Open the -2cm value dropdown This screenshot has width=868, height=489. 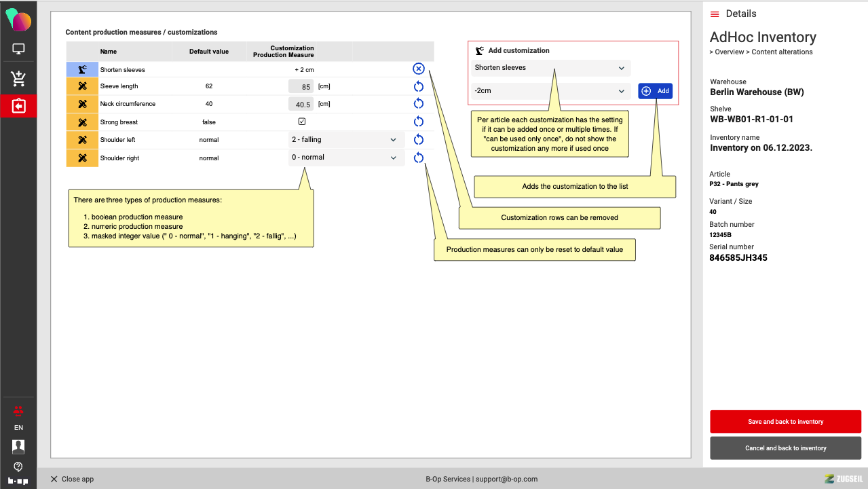click(550, 91)
